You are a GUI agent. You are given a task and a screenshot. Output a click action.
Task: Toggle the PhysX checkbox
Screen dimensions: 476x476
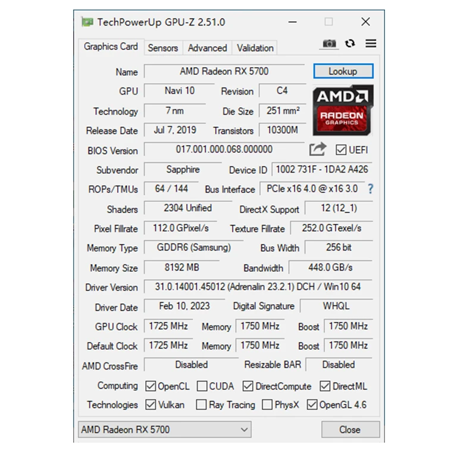pos(267,405)
